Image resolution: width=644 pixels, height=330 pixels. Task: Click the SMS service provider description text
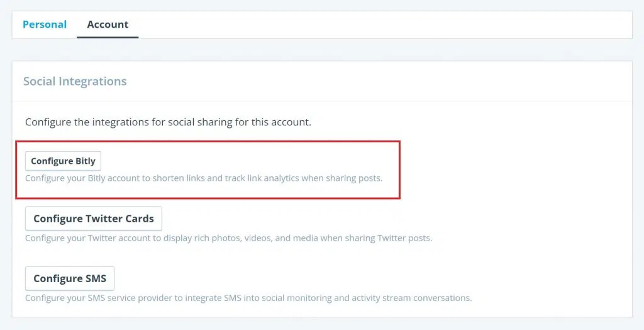coord(248,297)
